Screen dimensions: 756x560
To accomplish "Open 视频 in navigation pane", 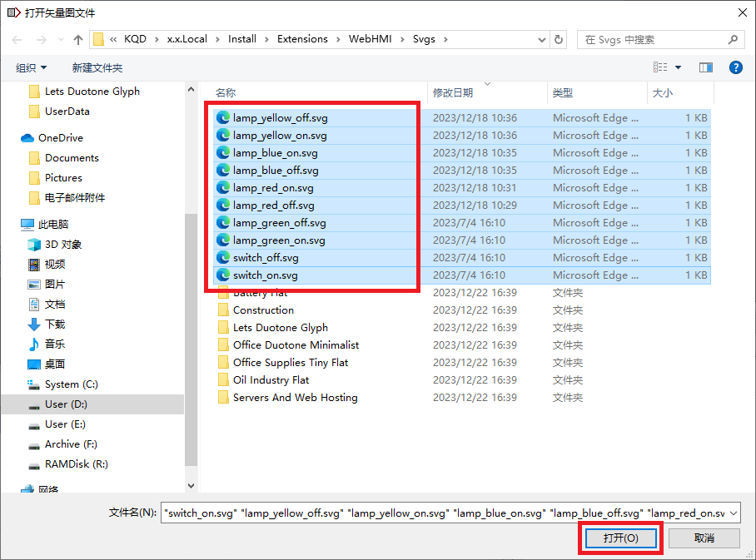I will pos(55,264).
